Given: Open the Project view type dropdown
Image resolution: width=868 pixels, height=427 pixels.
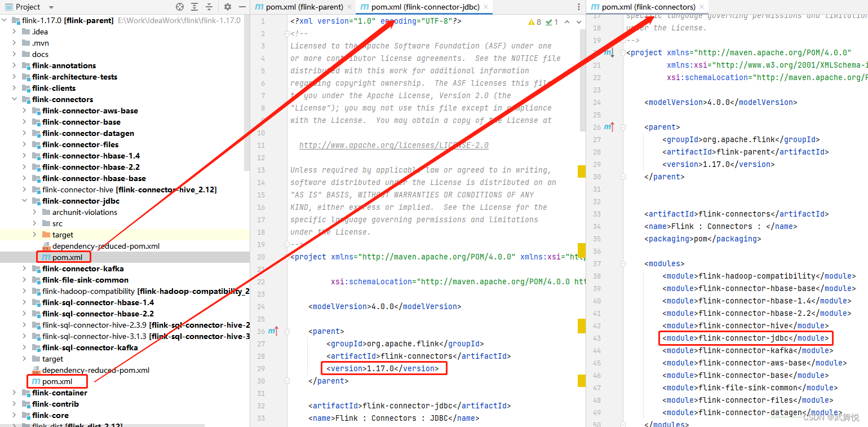Looking at the screenshot, I should [x=51, y=7].
